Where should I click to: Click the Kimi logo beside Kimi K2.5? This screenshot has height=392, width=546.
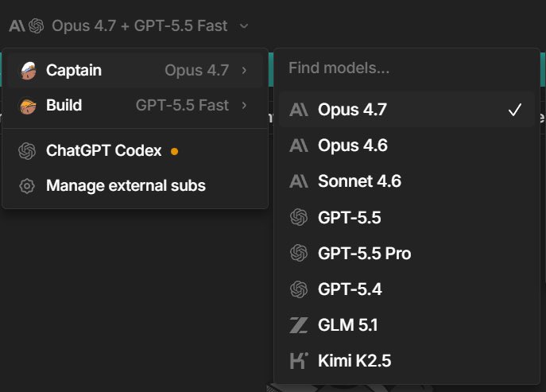(299, 361)
